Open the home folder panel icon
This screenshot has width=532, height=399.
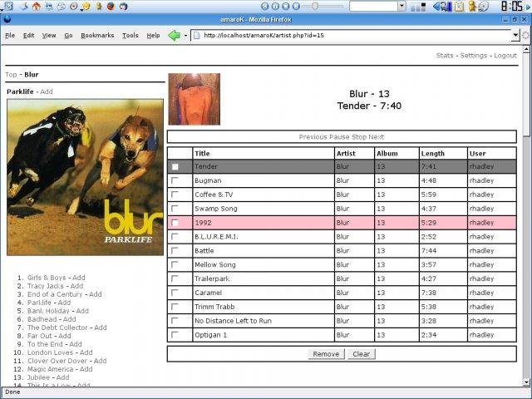point(37,6)
